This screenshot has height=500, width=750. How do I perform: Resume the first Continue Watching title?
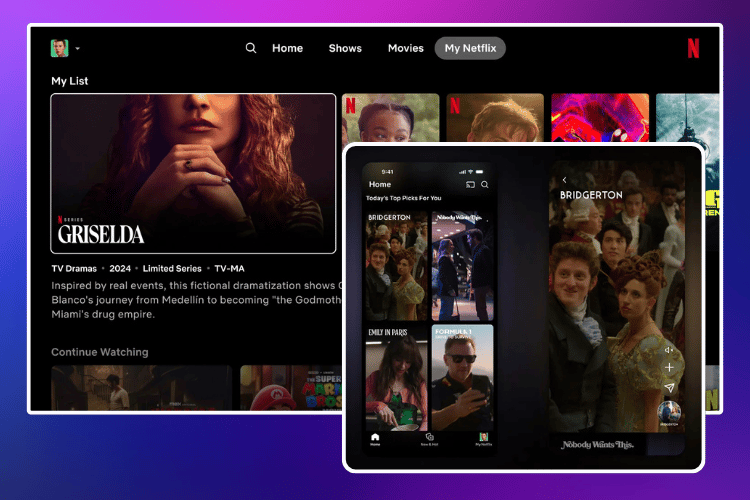[x=142, y=388]
